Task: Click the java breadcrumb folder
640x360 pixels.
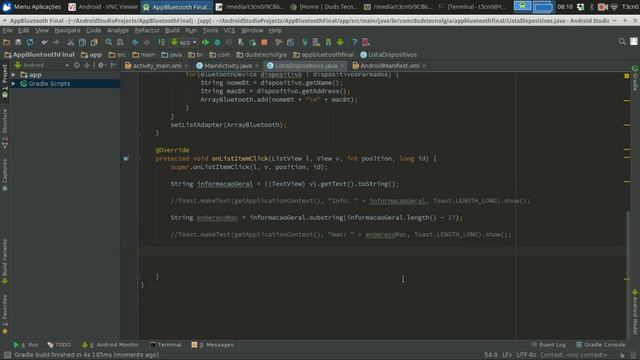Action: [171, 54]
